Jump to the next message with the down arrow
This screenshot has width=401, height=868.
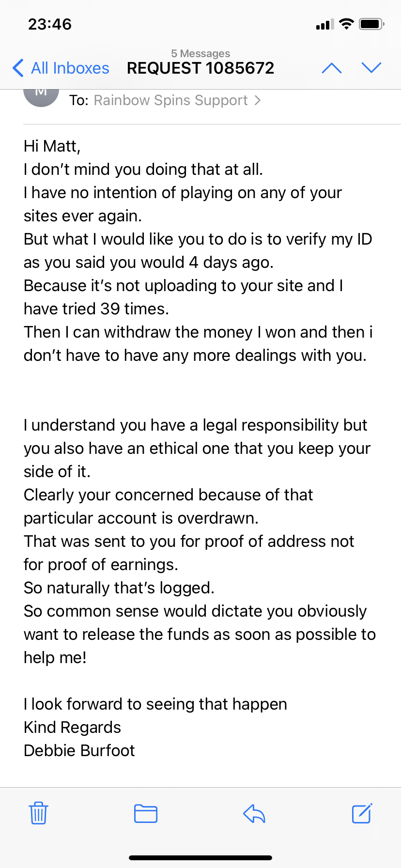pyautogui.click(x=371, y=68)
